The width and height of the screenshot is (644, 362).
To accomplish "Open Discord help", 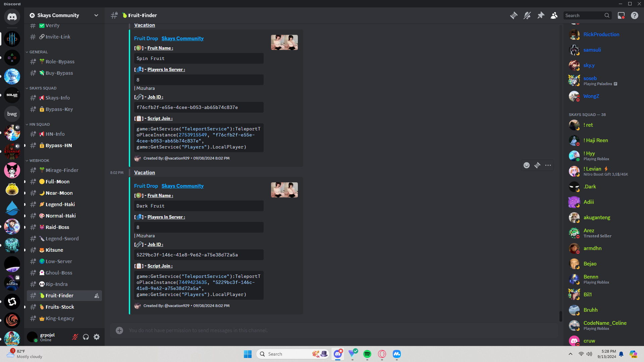I will tap(635, 15).
